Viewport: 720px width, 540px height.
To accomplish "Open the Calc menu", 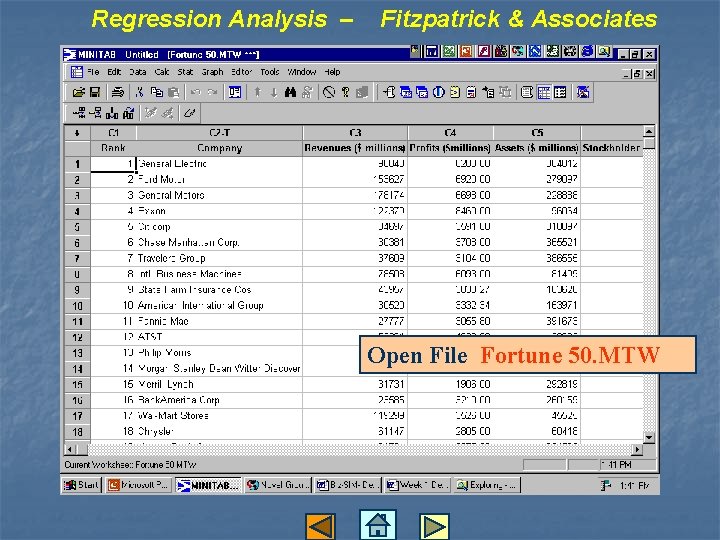I will tap(162, 72).
